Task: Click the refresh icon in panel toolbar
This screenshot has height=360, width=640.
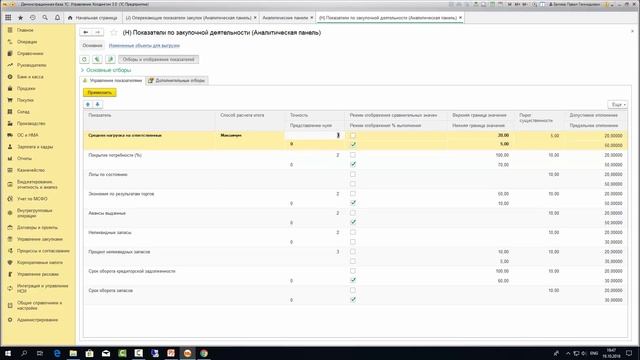Action: pyautogui.click(x=84, y=59)
